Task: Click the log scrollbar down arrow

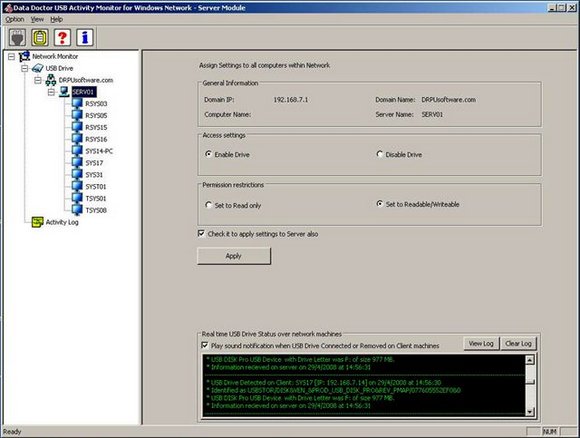Action: click(x=530, y=411)
